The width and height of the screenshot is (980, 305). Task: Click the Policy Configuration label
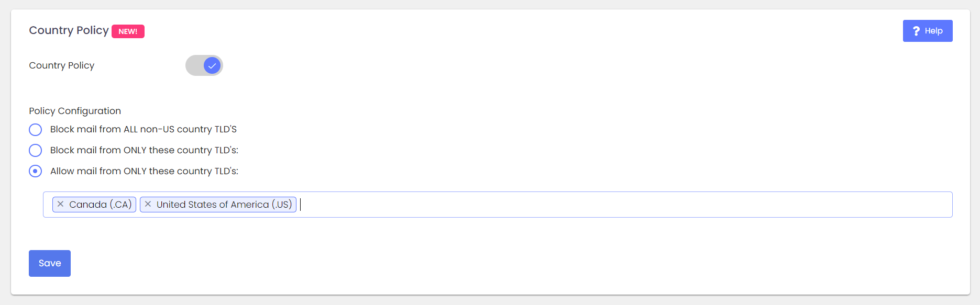point(75,111)
